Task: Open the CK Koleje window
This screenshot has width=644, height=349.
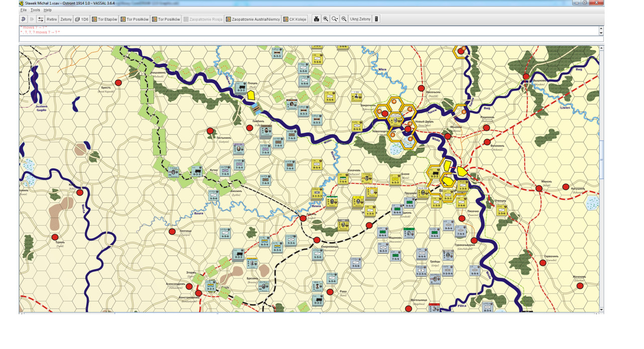Action: point(295,19)
